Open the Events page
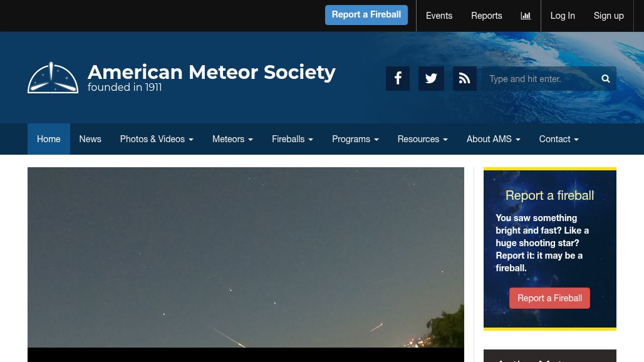Screen dimensions: 644x362 pyautogui.click(x=439, y=15)
